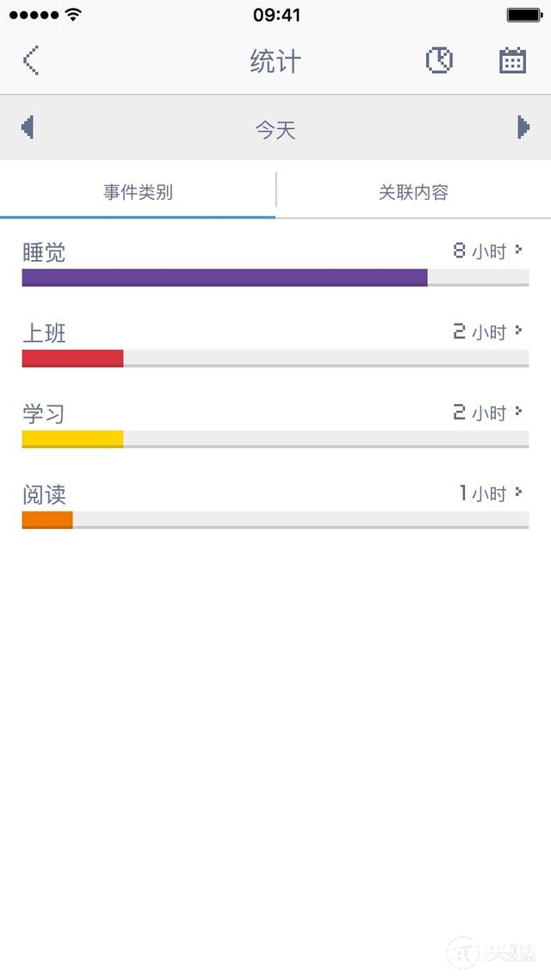The height and width of the screenshot is (980, 551).
Task: Open the pie chart clock icon
Action: [x=439, y=60]
